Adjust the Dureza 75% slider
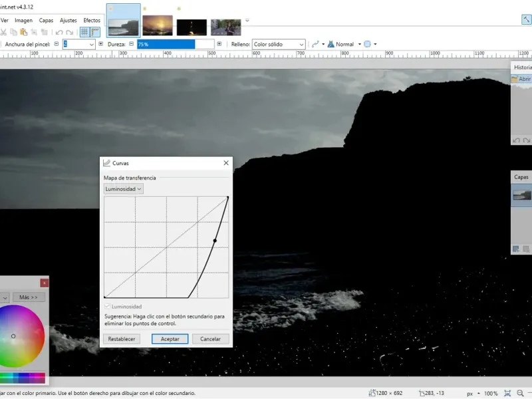The image size is (532, 399). tap(176, 45)
